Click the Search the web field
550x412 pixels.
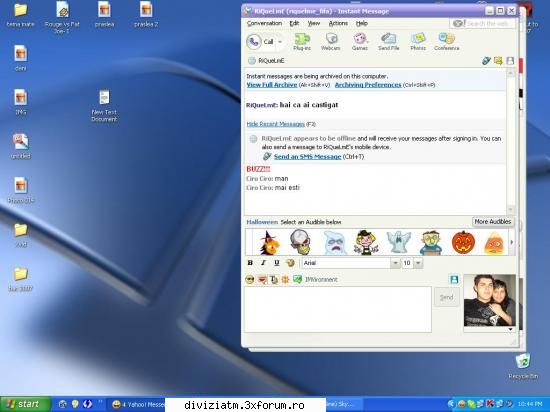483,23
